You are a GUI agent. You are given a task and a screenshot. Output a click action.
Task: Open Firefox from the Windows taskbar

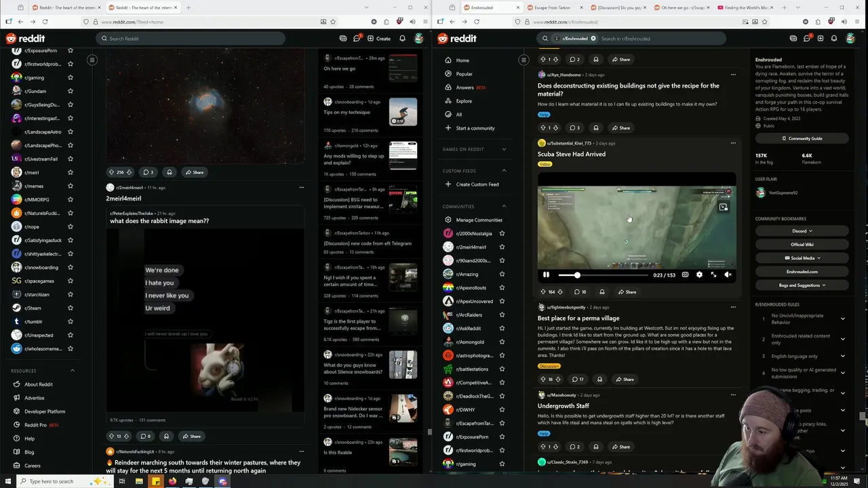pos(172,481)
